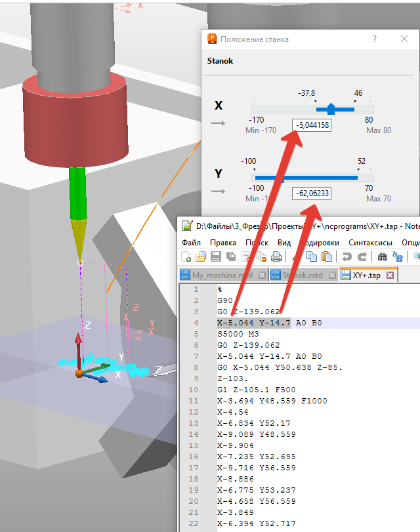
Task: Click the X-4.54 code line
Action: tap(233, 412)
